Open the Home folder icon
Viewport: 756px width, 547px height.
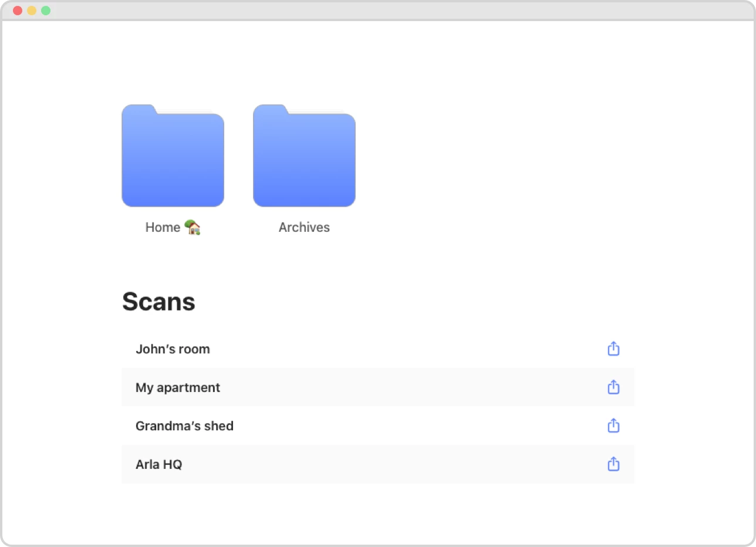pyautogui.click(x=173, y=156)
